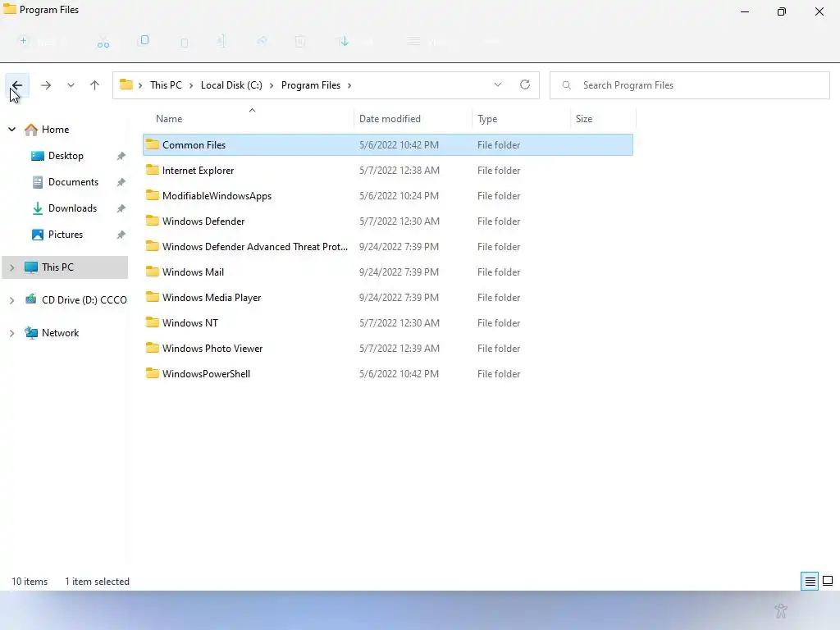Sort by Date modified column
The width and height of the screenshot is (840, 630).
390,119
